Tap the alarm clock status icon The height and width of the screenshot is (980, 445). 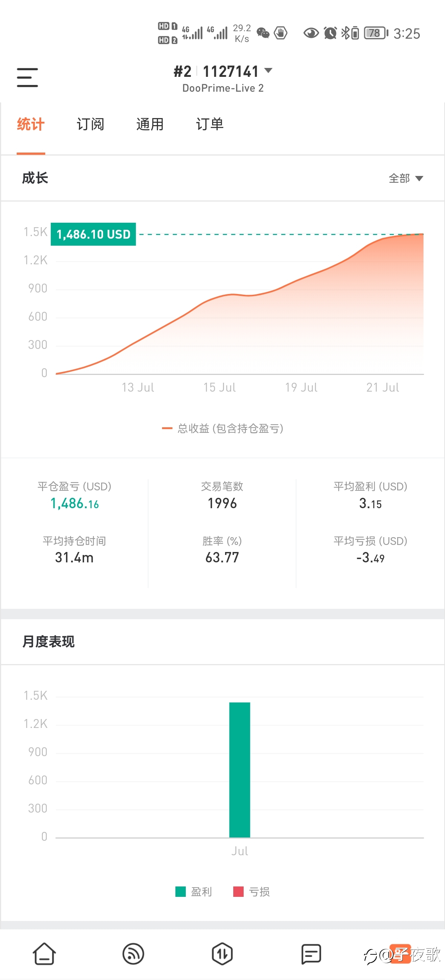(x=330, y=33)
